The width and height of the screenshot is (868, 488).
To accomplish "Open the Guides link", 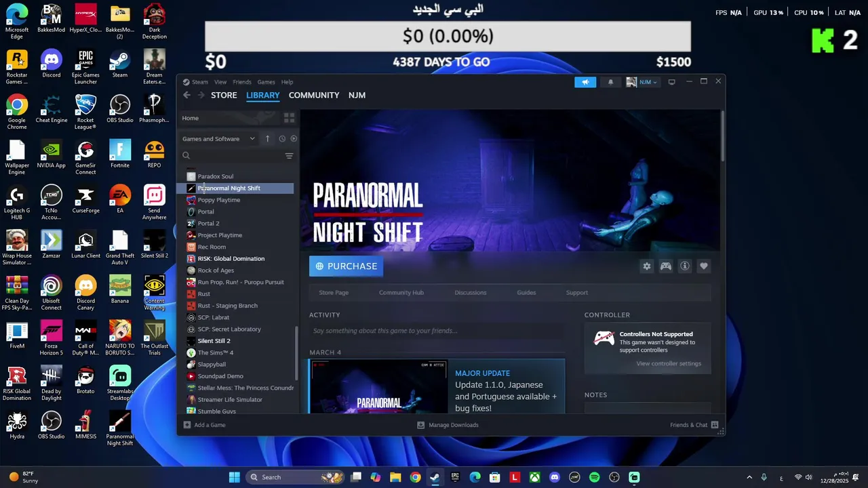I will pyautogui.click(x=526, y=293).
